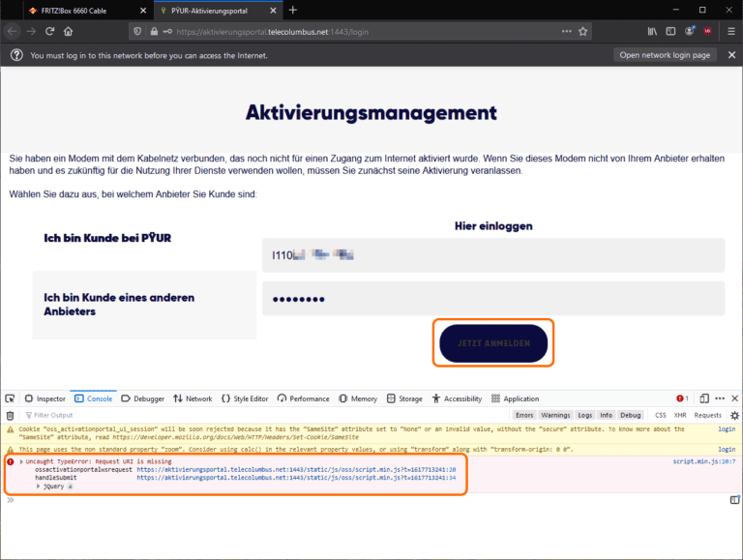The width and height of the screenshot is (743, 560).
Task: Open the Memory panel
Action: [358, 398]
